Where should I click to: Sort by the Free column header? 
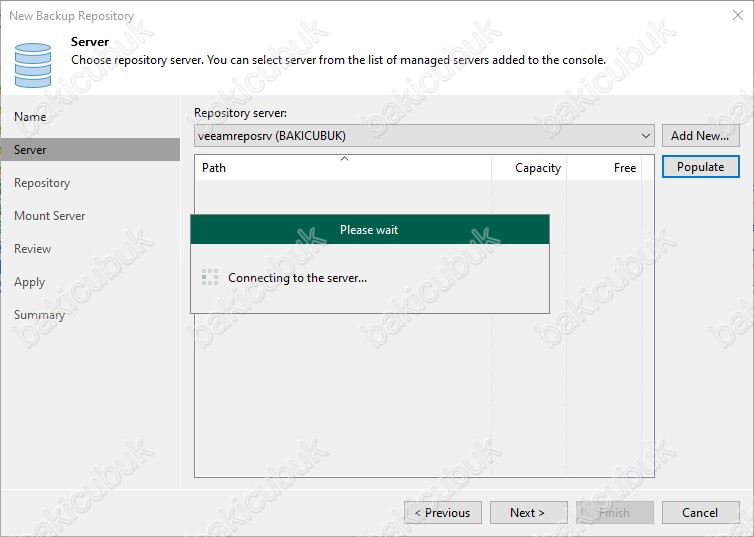click(x=604, y=168)
